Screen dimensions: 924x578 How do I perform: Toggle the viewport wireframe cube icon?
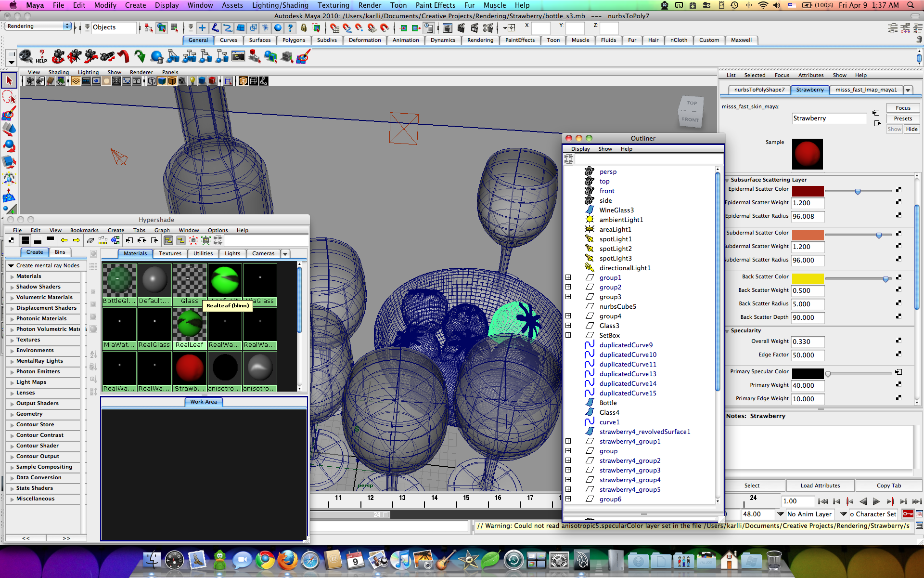tap(152, 81)
